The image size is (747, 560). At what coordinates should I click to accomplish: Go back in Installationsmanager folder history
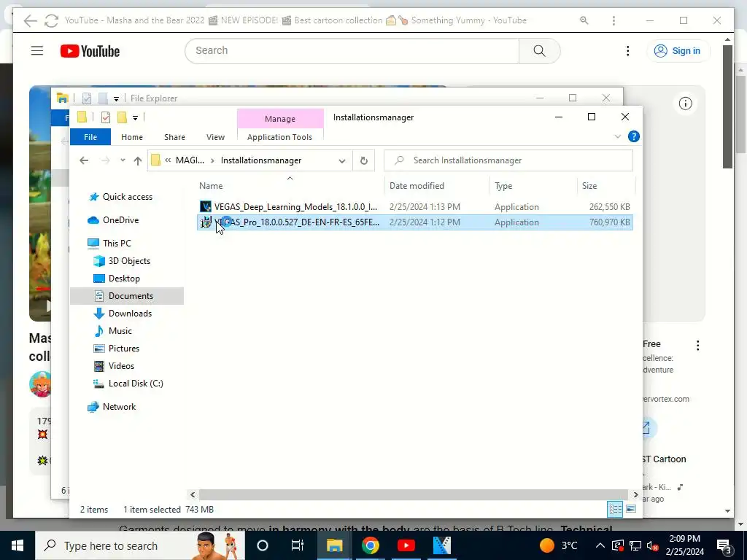(x=85, y=160)
